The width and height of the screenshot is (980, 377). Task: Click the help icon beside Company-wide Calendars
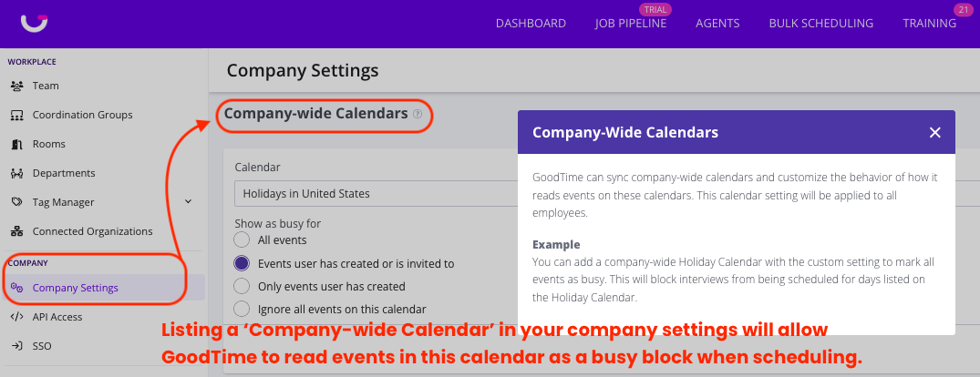tap(418, 114)
